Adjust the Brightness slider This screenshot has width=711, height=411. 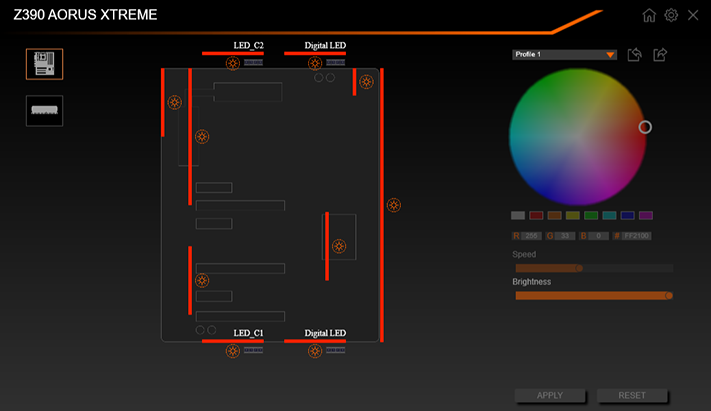594,296
